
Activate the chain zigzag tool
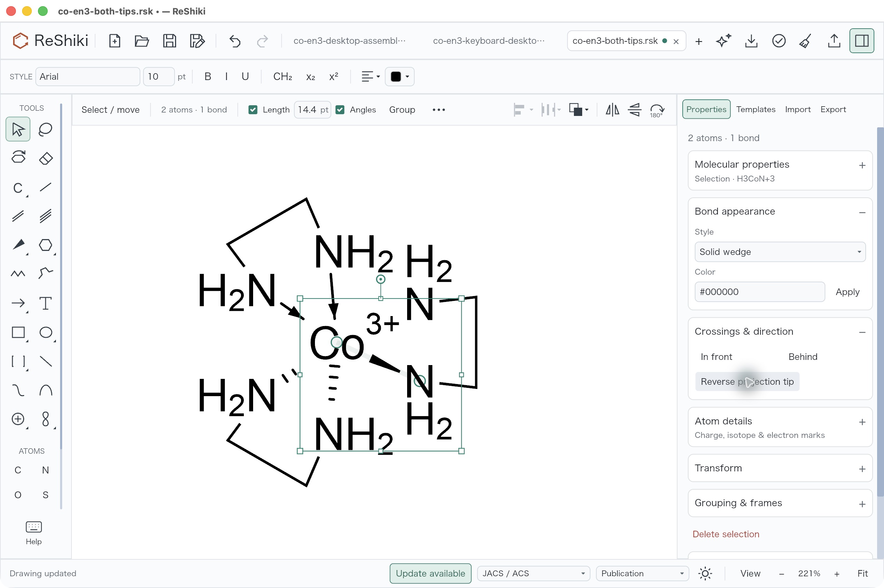(18, 274)
